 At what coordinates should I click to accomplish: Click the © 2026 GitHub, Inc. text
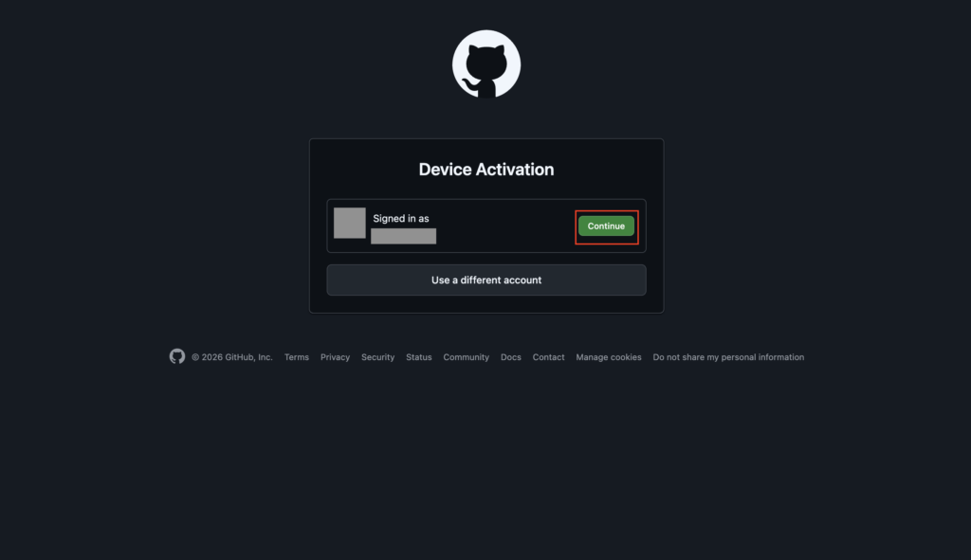tap(231, 357)
